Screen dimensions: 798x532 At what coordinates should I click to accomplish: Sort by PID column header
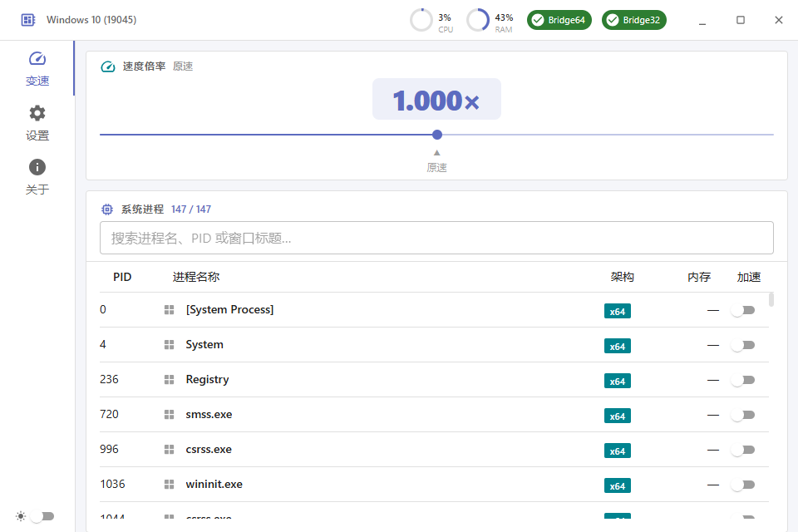click(x=122, y=277)
